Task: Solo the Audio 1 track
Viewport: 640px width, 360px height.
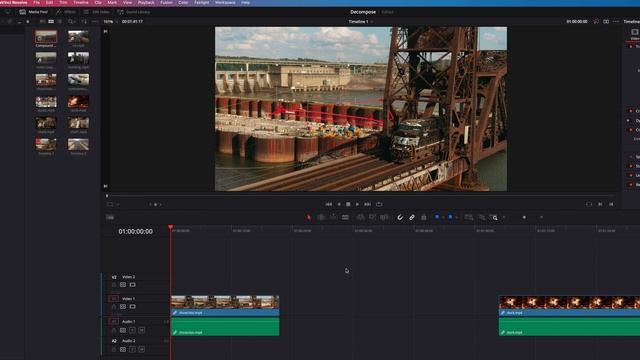Action: tap(132, 330)
